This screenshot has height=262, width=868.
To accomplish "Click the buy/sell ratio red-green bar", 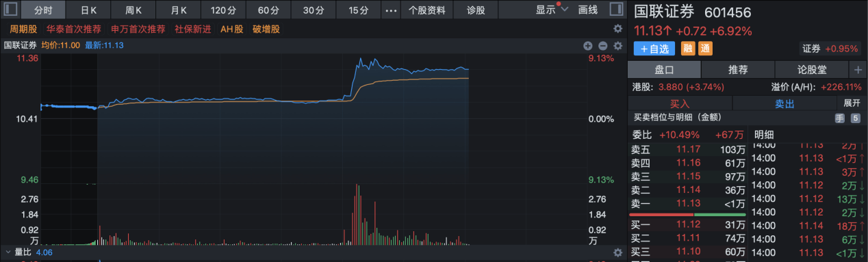I will 687,215.
